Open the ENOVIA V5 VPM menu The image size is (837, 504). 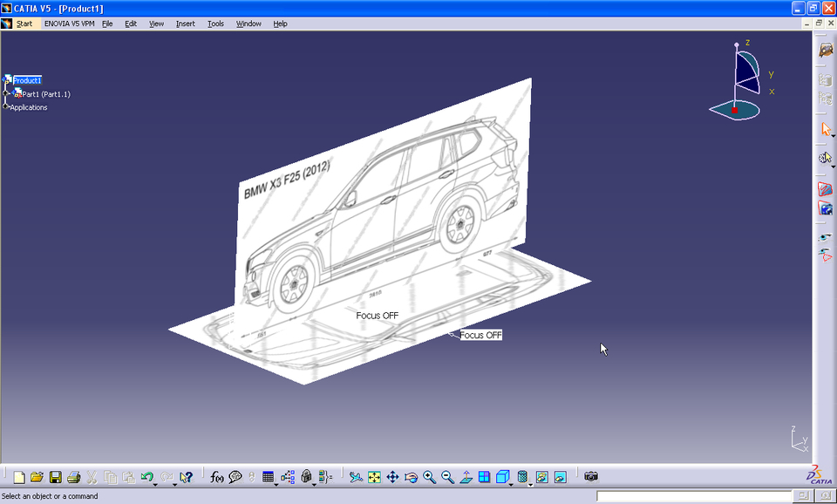68,24
